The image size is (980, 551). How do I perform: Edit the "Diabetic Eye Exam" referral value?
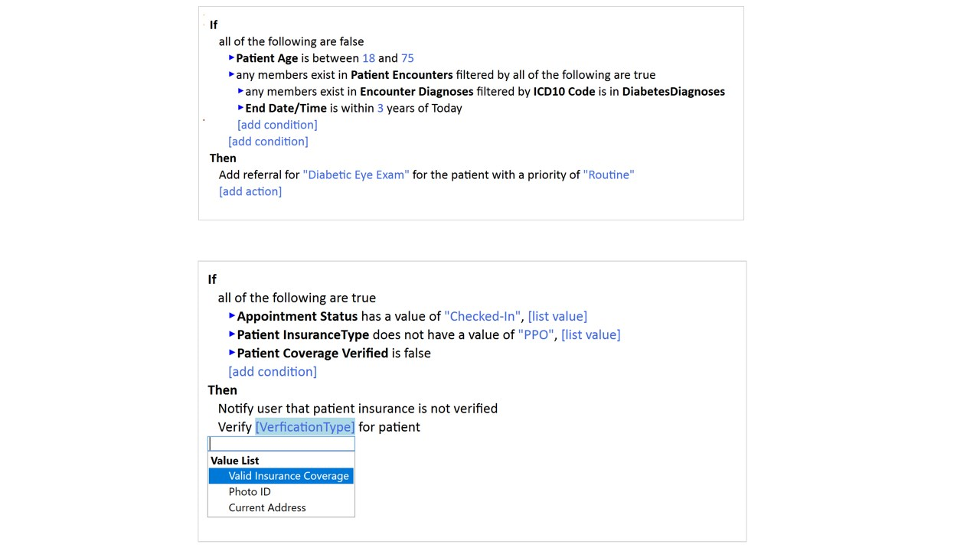[x=356, y=174]
